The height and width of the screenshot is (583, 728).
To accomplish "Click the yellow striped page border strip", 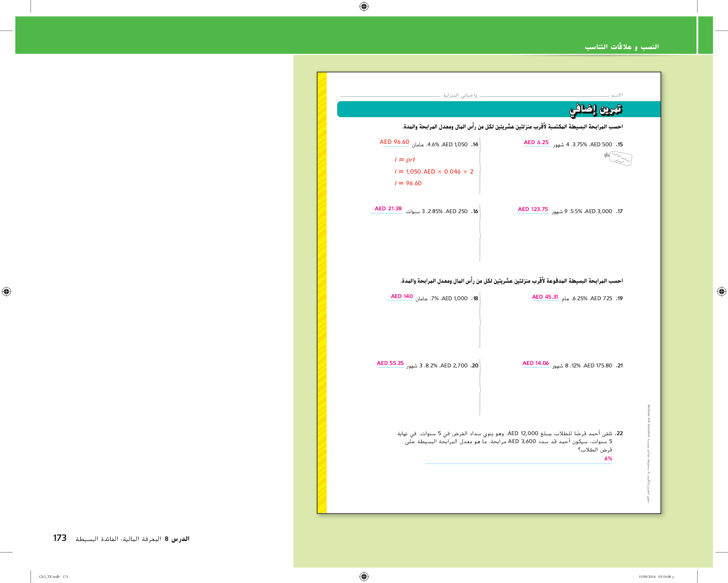I will tap(322, 292).
